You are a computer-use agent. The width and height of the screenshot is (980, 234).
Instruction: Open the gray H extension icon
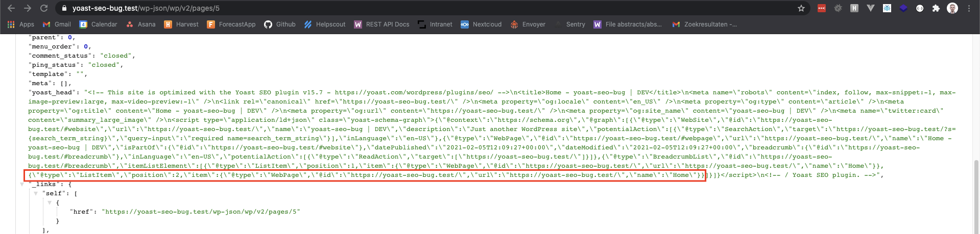click(x=854, y=8)
